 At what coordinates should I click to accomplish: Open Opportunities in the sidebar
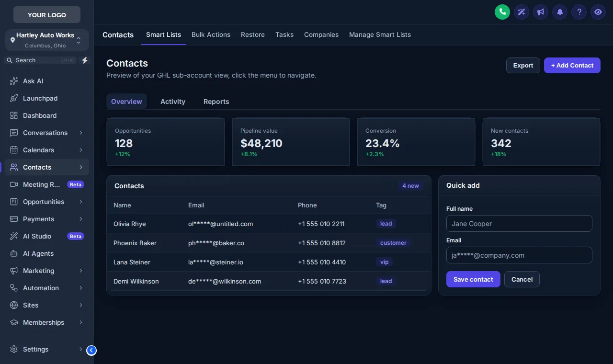(x=47, y=202)
